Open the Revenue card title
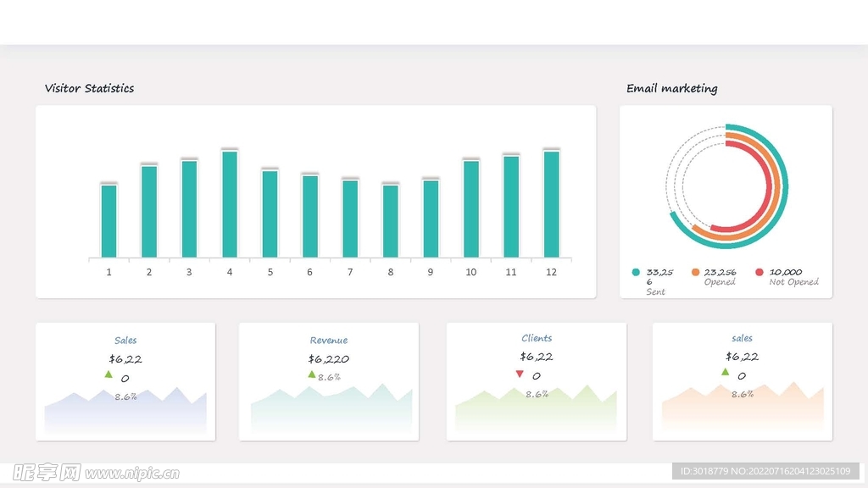The image size is (868, 488). click(x=329, y=340)
